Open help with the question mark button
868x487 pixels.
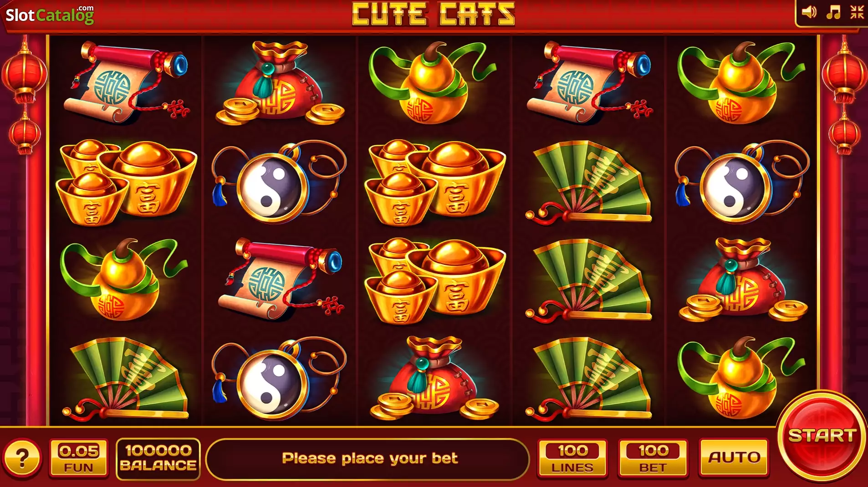pos(22,458)
